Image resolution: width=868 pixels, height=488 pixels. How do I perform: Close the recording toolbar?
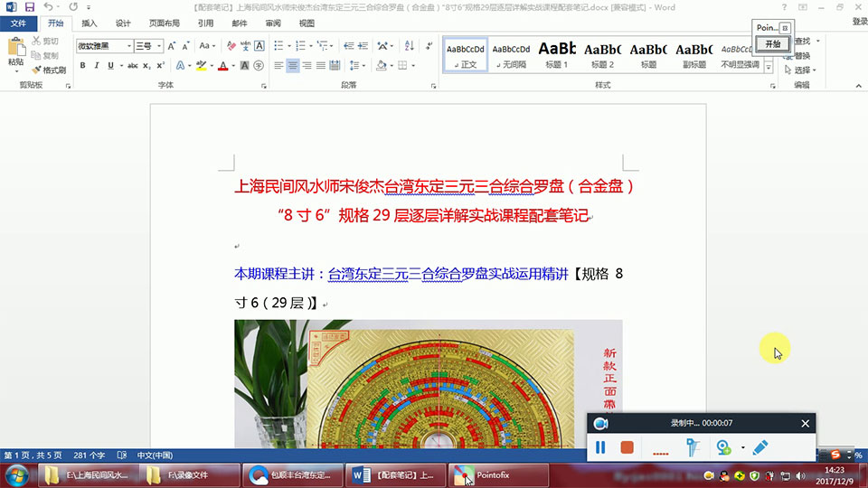tap(805, 423)
